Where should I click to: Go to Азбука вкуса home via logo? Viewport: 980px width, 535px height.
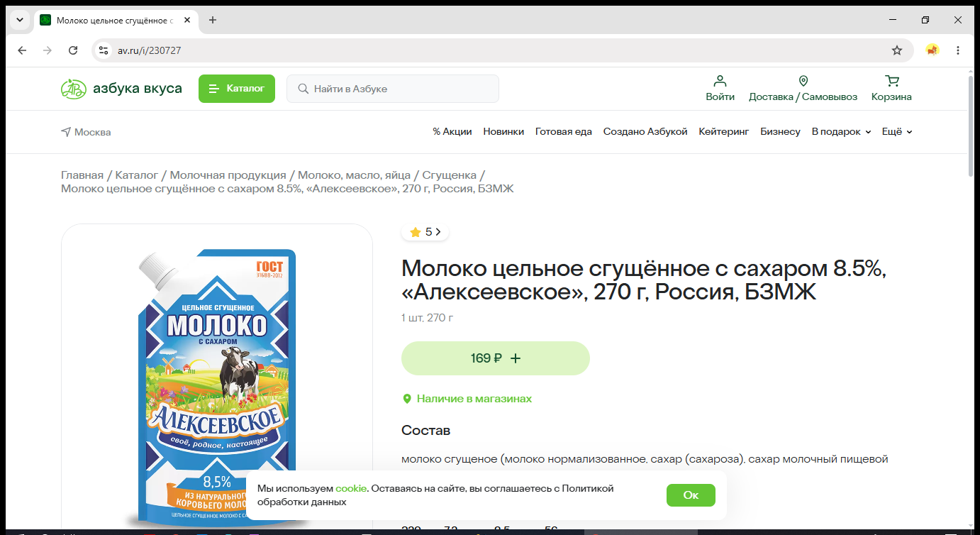(x=121, y=89)
